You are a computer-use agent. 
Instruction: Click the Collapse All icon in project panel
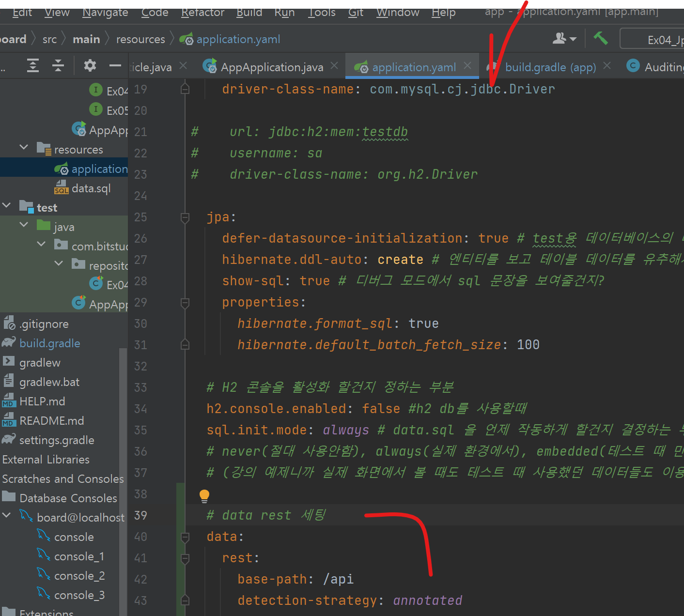(x=58, y=65)
